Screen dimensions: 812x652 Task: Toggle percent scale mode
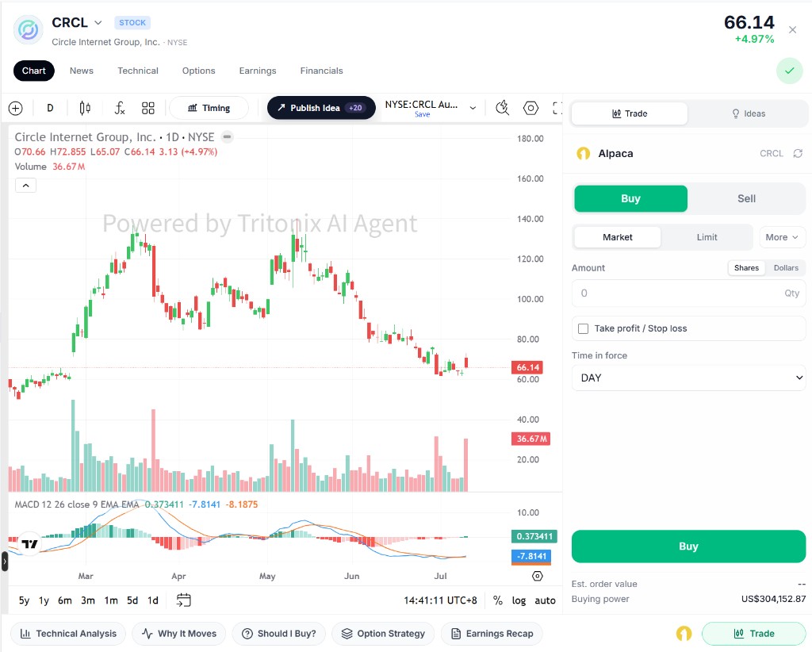[498, 600]
